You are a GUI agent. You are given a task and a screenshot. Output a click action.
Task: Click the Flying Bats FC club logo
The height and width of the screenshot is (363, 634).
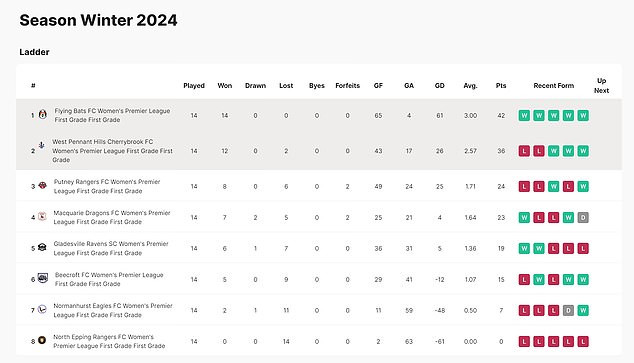(42, 114)
